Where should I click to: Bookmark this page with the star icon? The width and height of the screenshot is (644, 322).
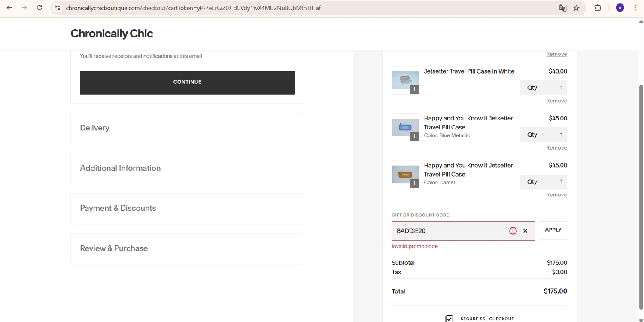pyautogui.click(x=577, y=8)
